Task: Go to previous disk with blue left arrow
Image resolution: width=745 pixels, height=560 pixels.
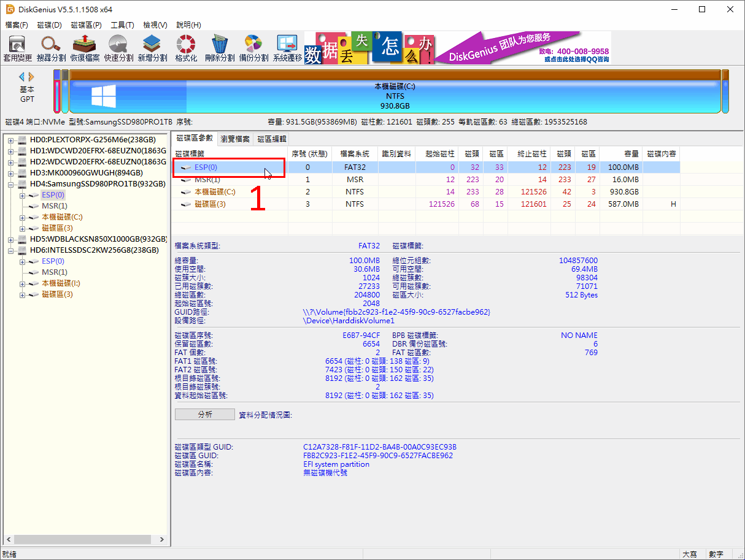Action: click(22, 77)
